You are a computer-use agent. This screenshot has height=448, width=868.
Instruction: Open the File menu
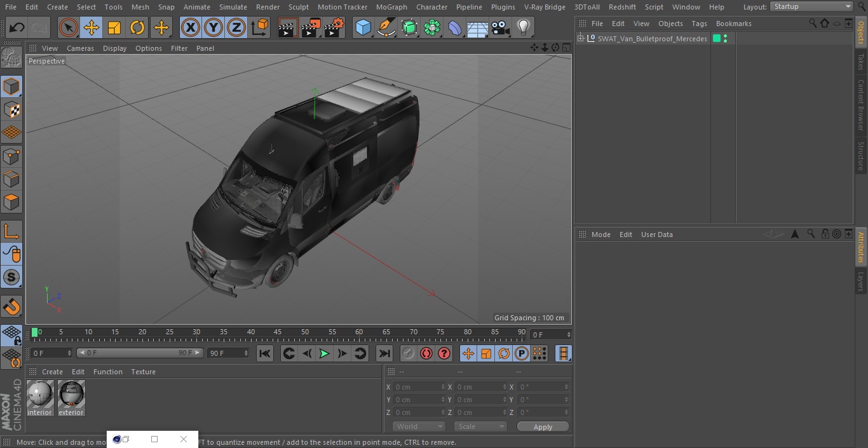pos(11,7)
